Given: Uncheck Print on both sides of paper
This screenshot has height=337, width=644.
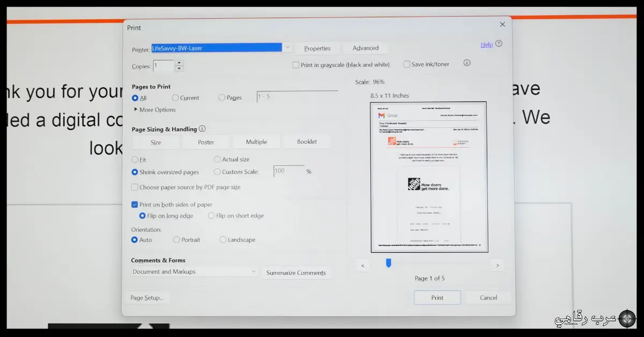Looking at the screenshot, I should (135, 204).
